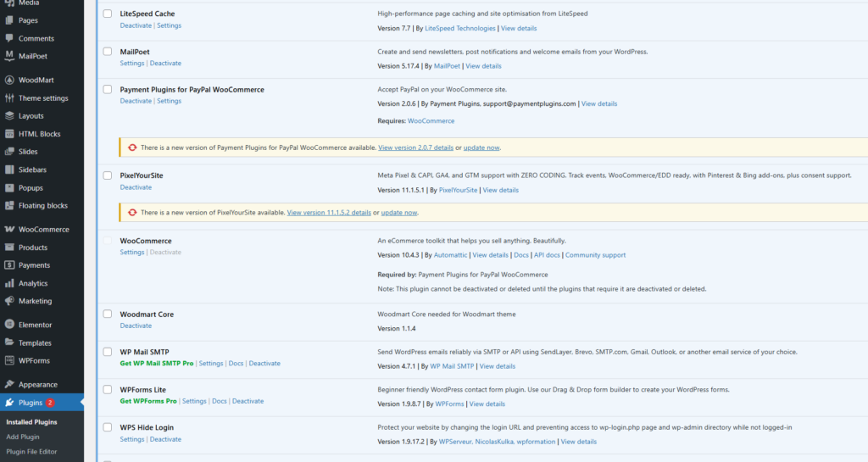Select the Payment Plugins for PayPal checkbox
The image size is (868, 462).
tap(108, 89)
